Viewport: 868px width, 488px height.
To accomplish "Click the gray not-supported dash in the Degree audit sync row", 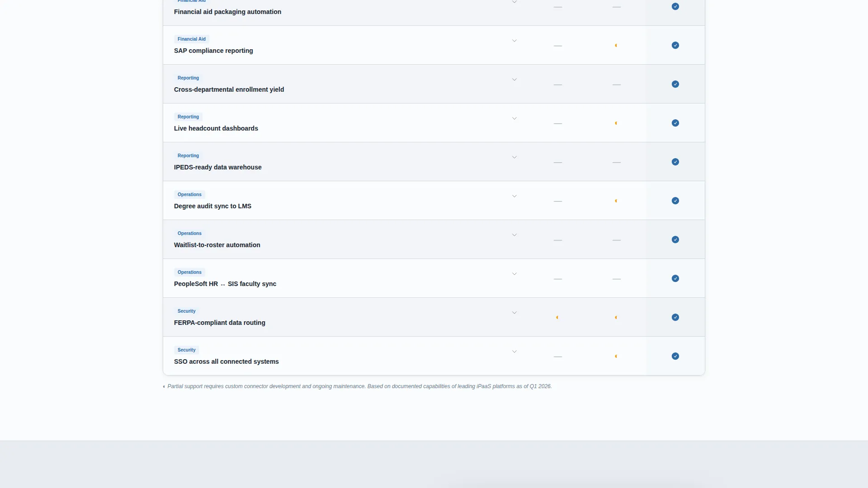I will click(x=558, y=202).
